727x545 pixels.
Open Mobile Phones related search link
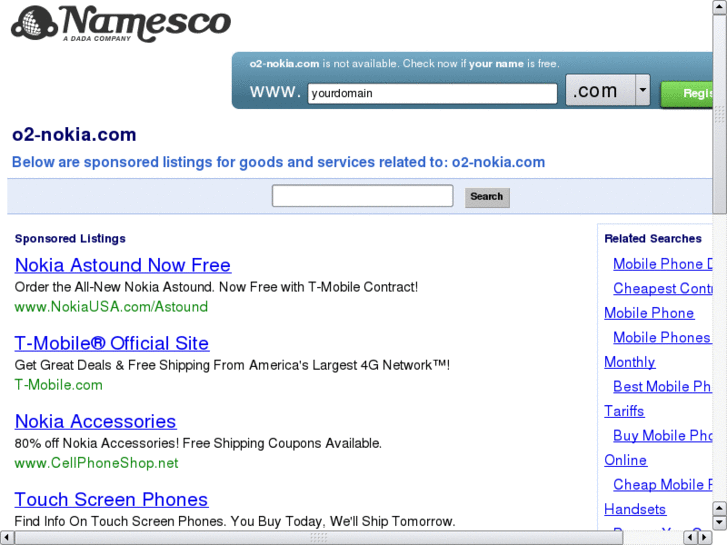[x=663, y=338]
